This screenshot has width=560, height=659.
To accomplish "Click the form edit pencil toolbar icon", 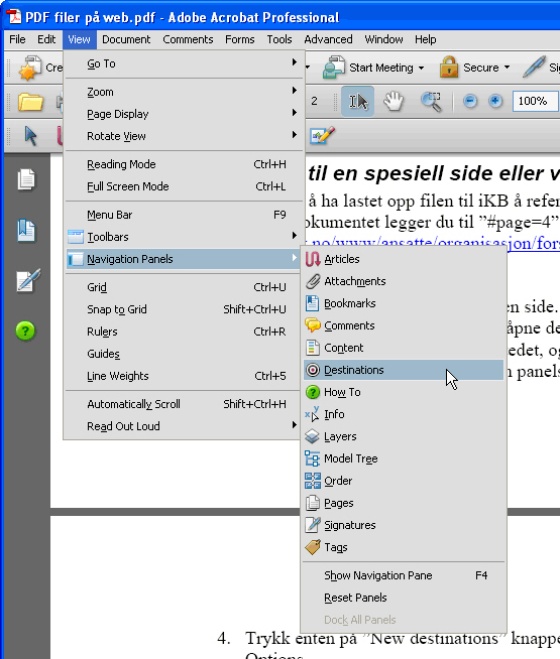I will point(322,136).
